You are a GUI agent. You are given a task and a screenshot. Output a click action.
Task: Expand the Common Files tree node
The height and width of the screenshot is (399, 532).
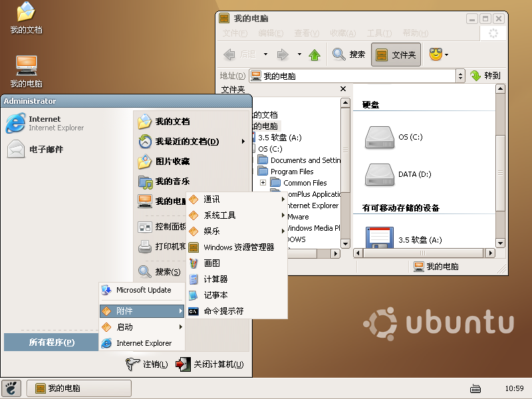pyautogui.click(x=263, y=183)
